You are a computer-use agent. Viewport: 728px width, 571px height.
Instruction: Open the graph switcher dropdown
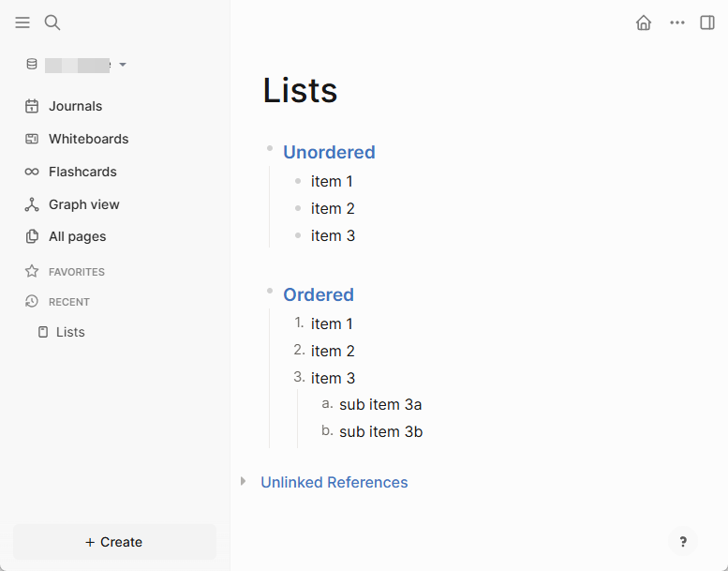pos(77,65)
